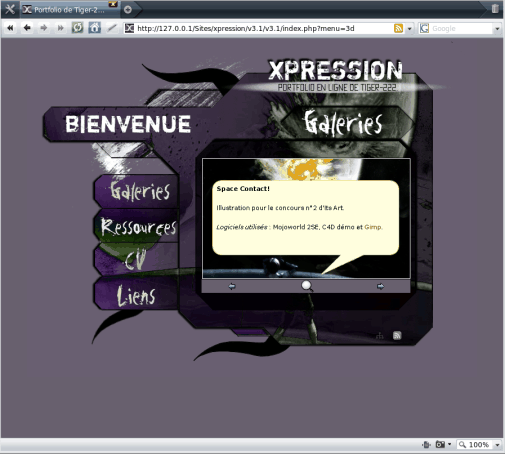Go back using the Back arrow
Viewport: 505px width, 454px height.
tap(27, 28)
